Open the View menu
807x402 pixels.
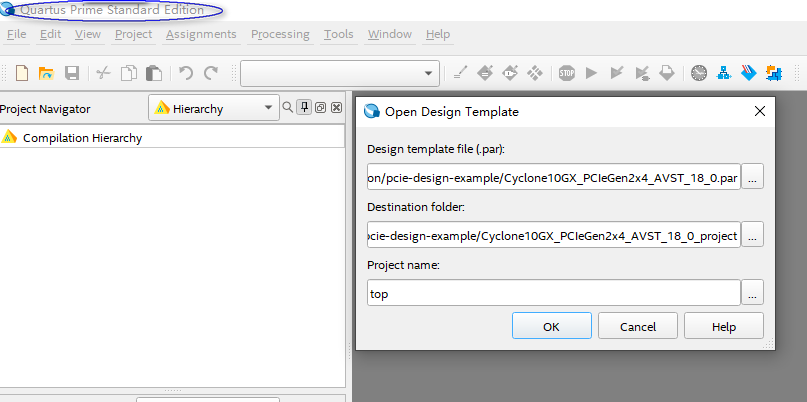tap(88, 34)
